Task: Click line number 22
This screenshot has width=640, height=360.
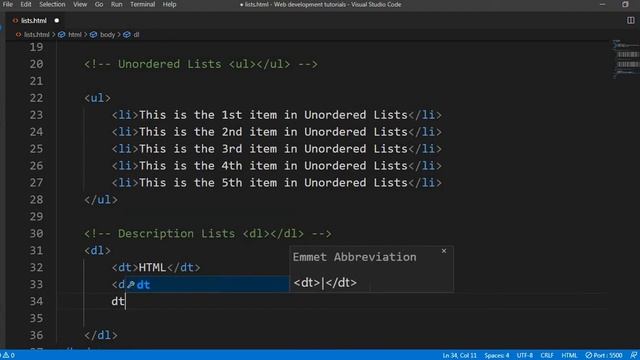Action: coord(36,98)
